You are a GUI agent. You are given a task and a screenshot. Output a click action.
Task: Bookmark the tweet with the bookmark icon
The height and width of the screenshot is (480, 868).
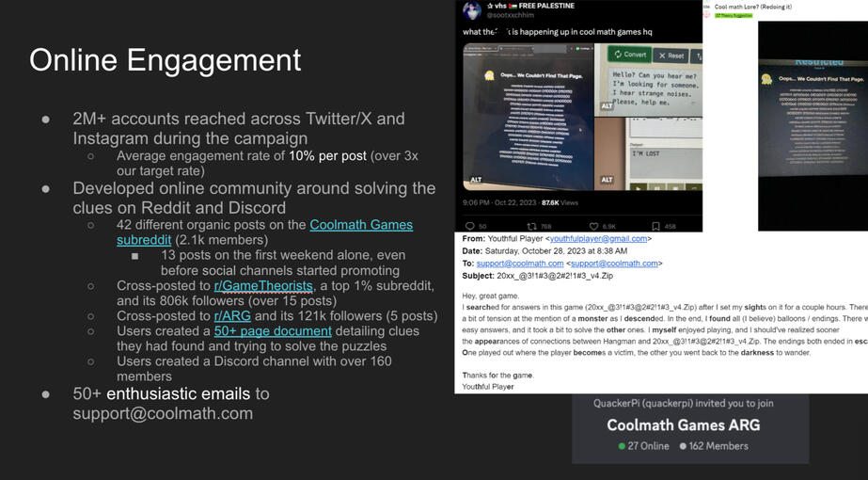(655, 226)
